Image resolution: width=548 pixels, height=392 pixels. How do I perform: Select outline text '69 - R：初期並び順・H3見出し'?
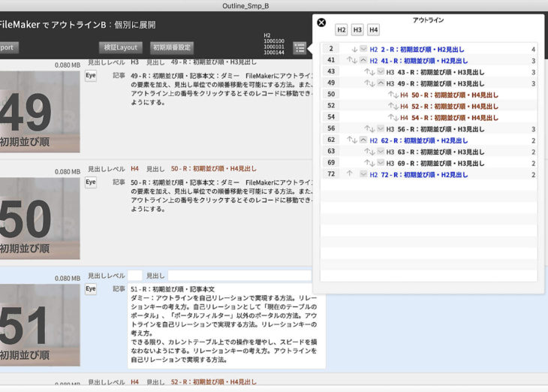coord(441,163)
